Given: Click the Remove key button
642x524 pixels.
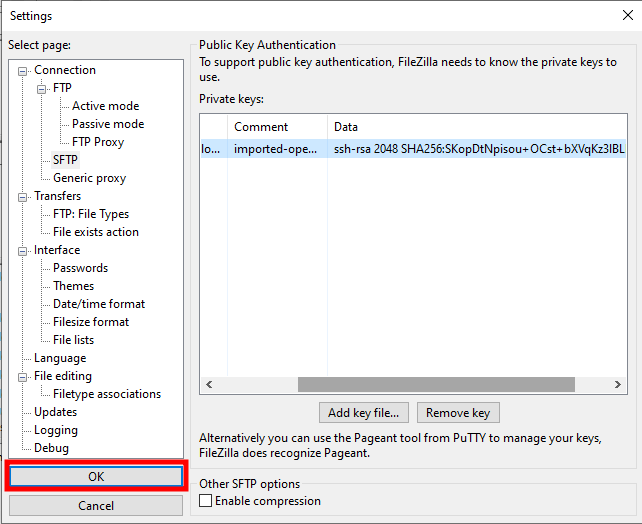Looking at the screenshot, I should pyautogui.click(x=458, y=413).
